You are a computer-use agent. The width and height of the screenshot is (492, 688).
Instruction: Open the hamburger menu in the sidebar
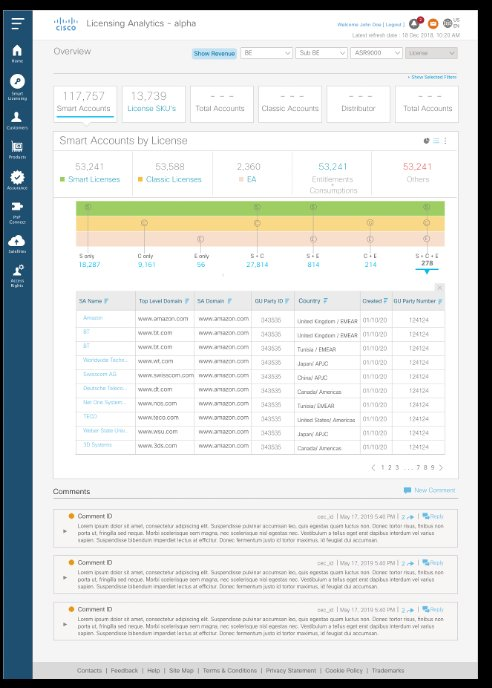tap(18, 23)
